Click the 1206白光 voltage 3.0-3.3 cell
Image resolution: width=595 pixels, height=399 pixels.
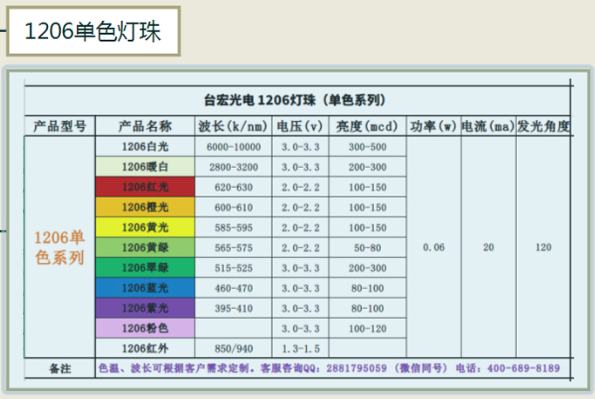coord(301,147)
